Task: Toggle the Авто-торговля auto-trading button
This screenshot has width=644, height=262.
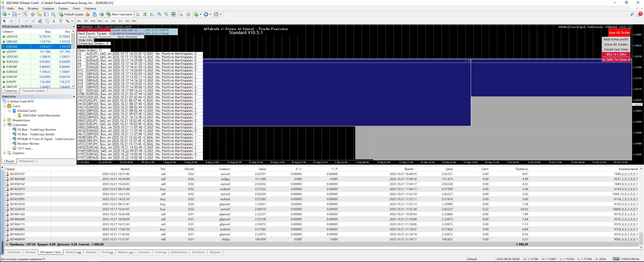Action: click(119, 14)
